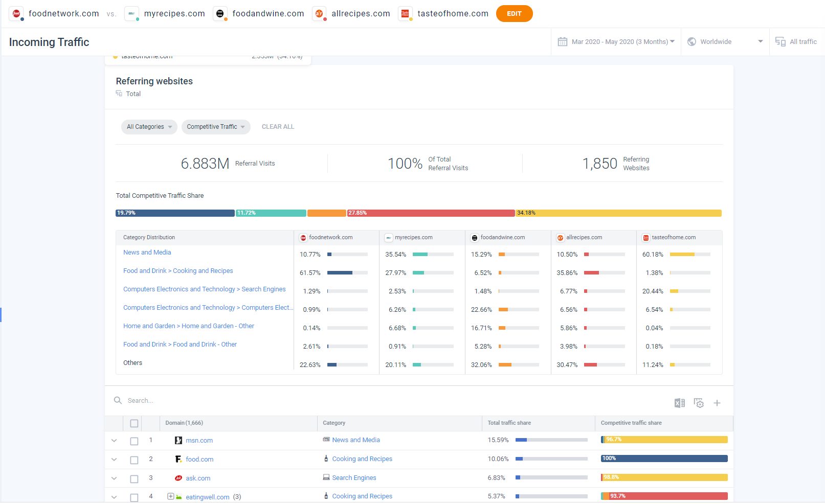Click the ask.com site favicon
The width and height of the screenshot is (825, 504).
[x=179, y=478]
